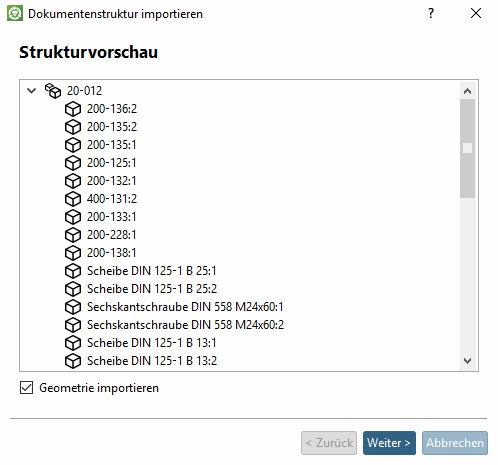
Task: Click the cube icon for Sechskantschraube DIN 558 M24x60:2
Action: tap(73, 325)
